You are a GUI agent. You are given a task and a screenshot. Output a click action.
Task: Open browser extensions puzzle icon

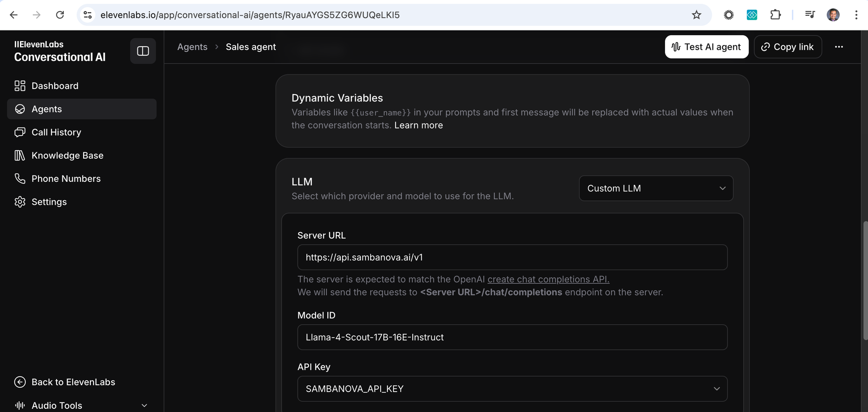(775, 15)
